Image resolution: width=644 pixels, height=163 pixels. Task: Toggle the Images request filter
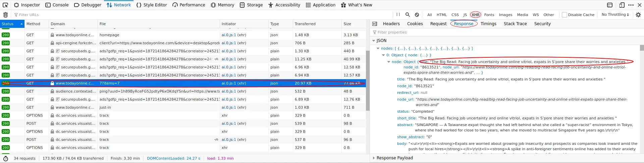click(x=505, y=15)
